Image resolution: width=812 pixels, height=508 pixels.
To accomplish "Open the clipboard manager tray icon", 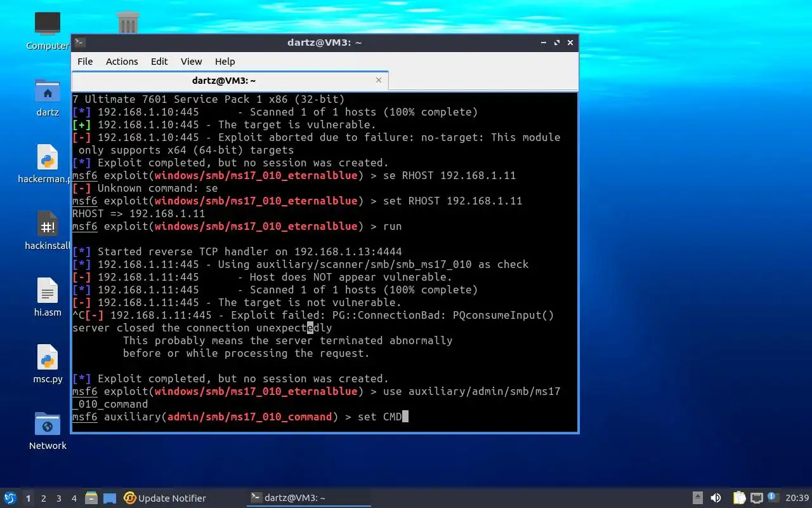I will [739, 498].
